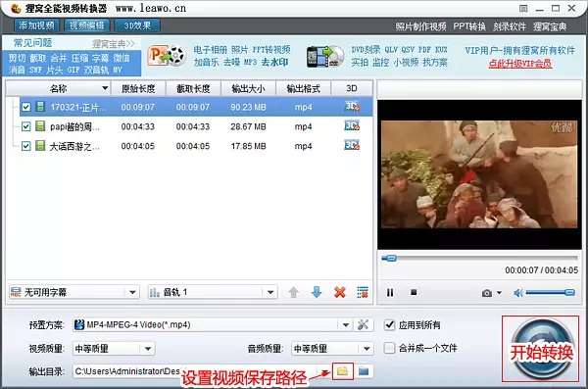The image size is (588, 389).
Task: Click the 添加视频 tab
Action: tap(36, 25)
